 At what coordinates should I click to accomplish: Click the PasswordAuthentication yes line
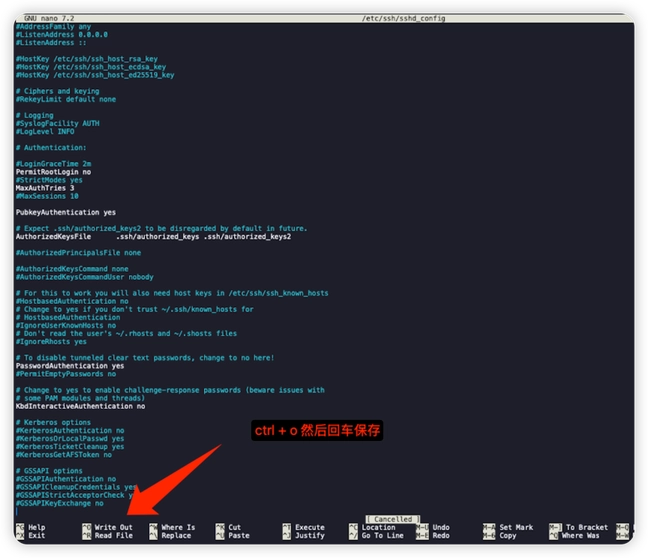(x=70, y=366)
